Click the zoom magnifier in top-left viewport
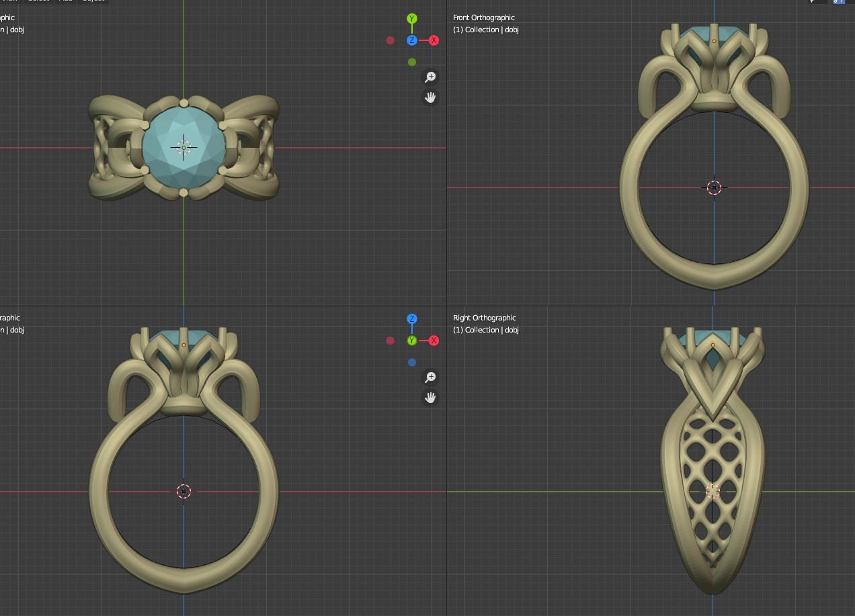The height and width of the screenshot is (616, 855). pyautogui.click(x=430, y=77)
